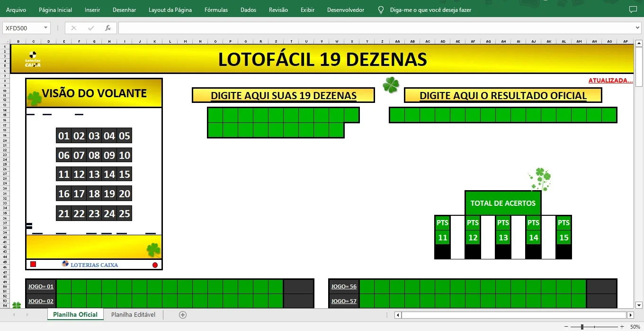Click the 13 PTS cell
The image size is (644, 331).
tap(503, 238)
